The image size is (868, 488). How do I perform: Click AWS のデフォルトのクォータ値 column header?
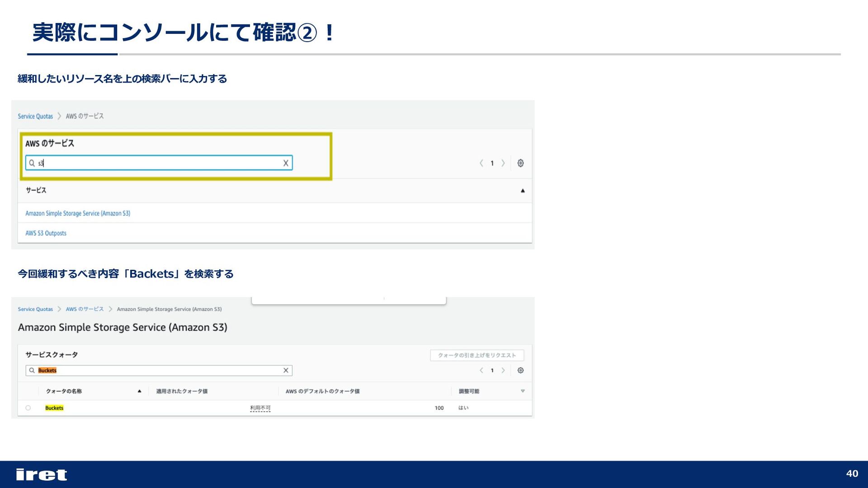point(322,391)
